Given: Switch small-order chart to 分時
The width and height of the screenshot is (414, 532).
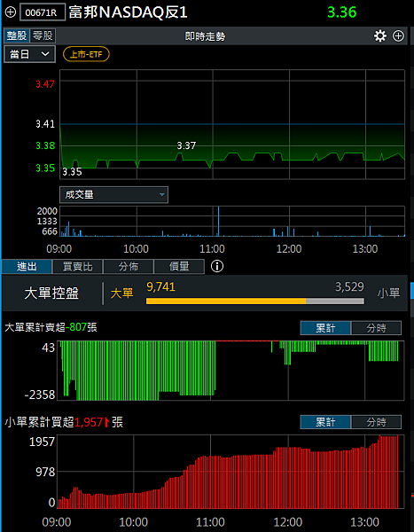Looking at the screenshot, I should [x=376, y=422].
